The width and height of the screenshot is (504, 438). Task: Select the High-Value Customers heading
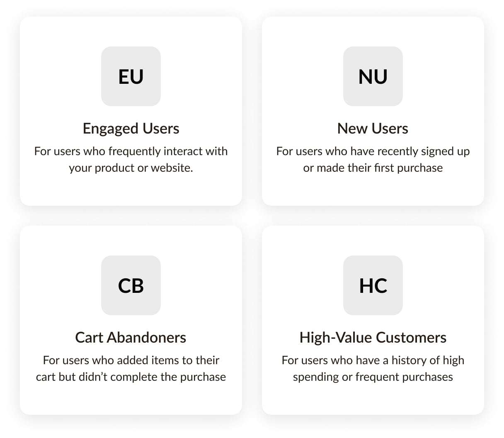373,338
